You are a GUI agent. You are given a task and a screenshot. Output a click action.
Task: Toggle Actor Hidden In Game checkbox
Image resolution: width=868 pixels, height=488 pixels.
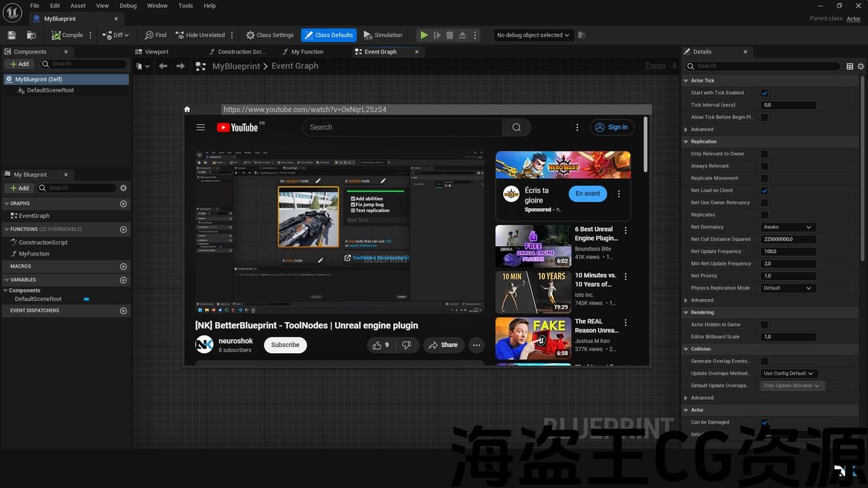764,325
